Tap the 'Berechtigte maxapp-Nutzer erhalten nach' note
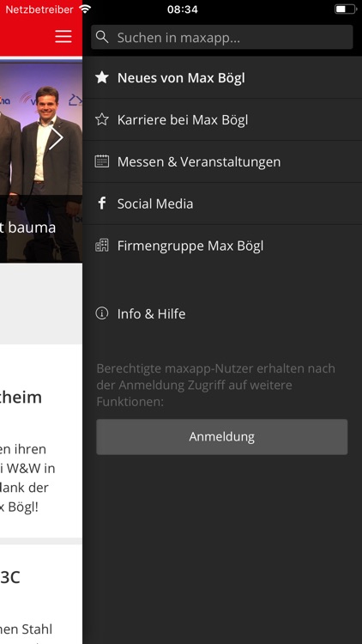Screen dimensions: 362x644 [x=216, y=368]
